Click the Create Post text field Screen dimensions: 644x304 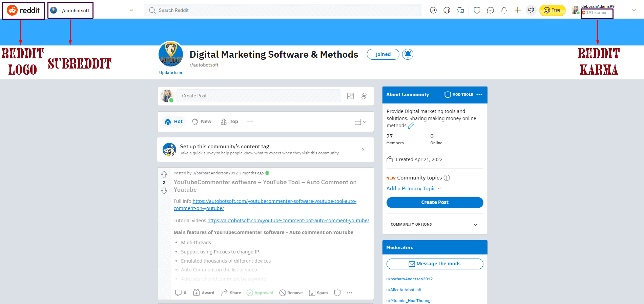point(259,96)
